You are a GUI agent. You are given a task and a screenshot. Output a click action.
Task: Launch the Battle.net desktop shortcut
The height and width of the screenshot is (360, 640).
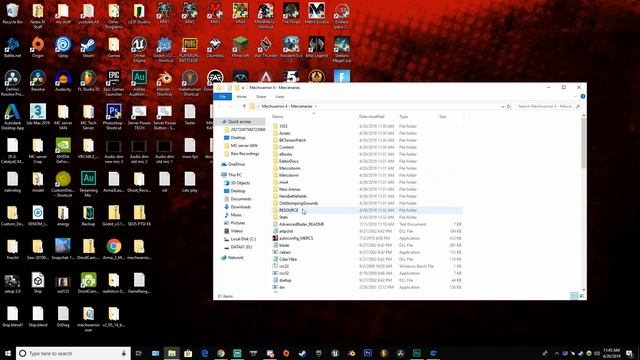click(12, 47)
